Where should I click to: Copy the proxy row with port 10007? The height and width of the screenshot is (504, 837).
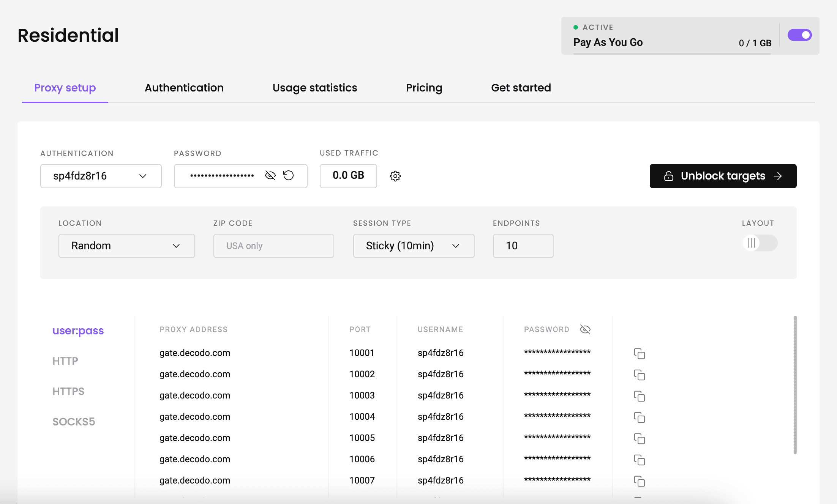640,481
